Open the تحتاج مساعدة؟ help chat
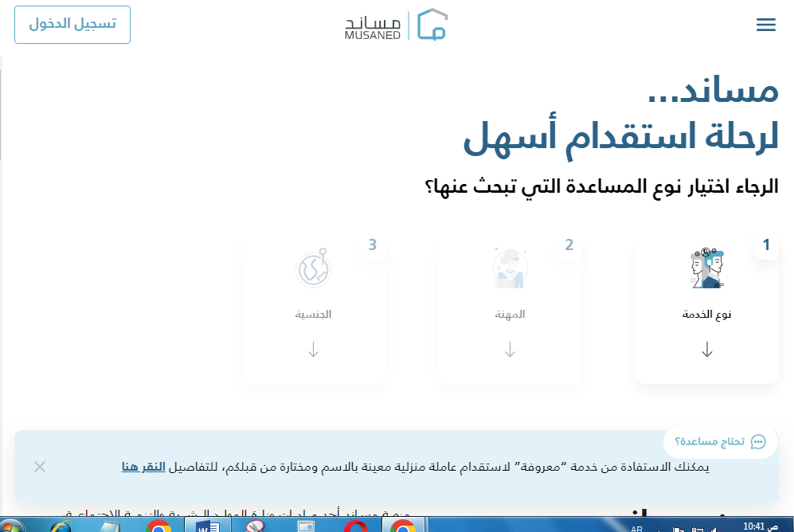The image size is (794, 532). point(720,441)
